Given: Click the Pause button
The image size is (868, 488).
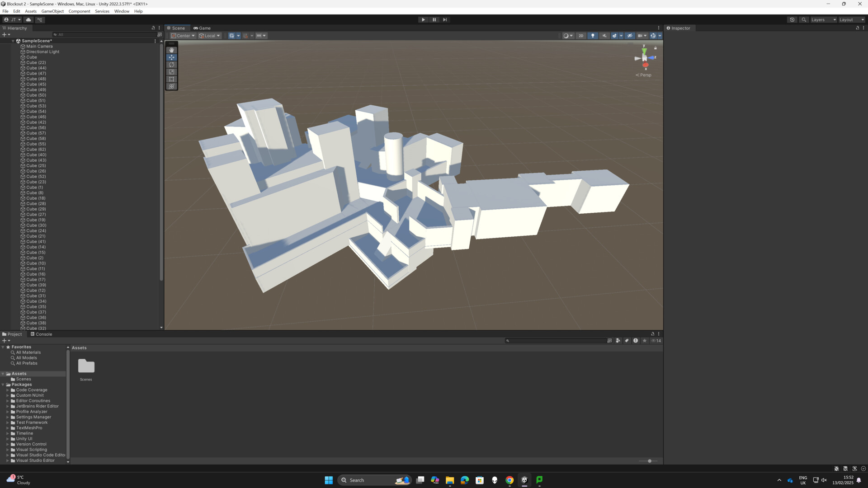Looking at the screenshot, I should [434, 19].
